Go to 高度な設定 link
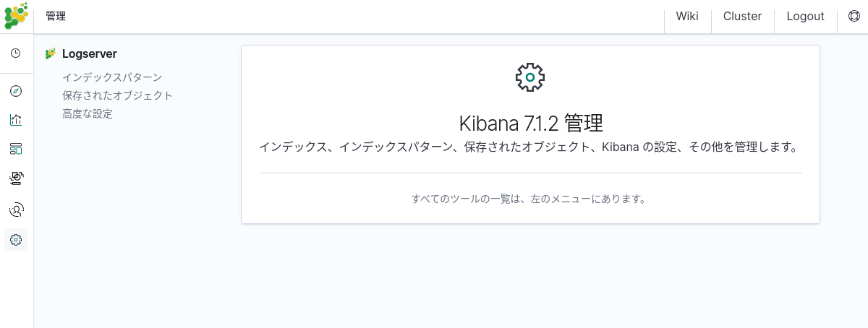Viewport: 868px width, 328px height. 88,113
